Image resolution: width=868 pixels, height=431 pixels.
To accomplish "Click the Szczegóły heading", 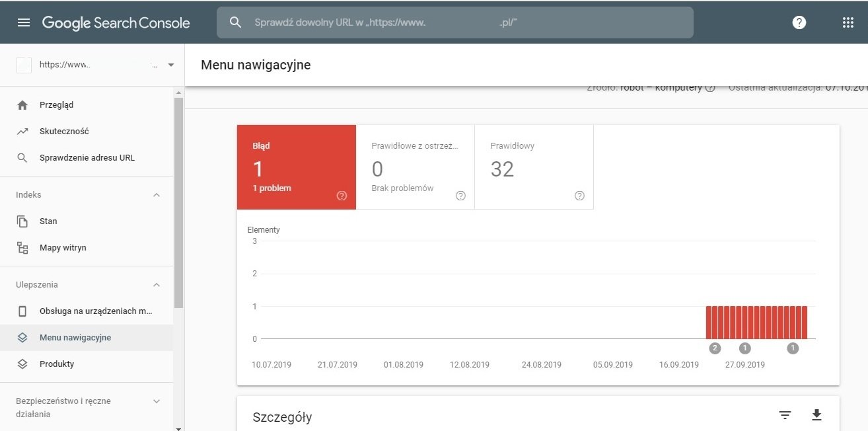I will (282, 417).
